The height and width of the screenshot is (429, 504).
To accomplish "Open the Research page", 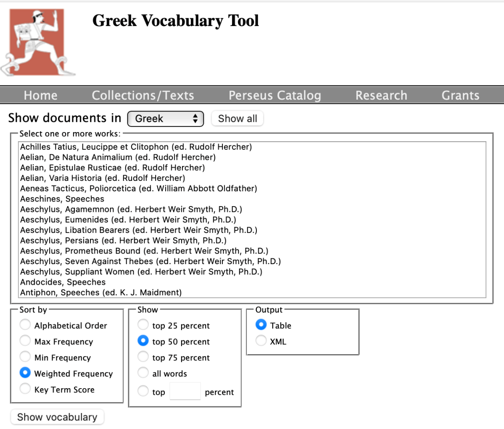I will tap(381, 95).
